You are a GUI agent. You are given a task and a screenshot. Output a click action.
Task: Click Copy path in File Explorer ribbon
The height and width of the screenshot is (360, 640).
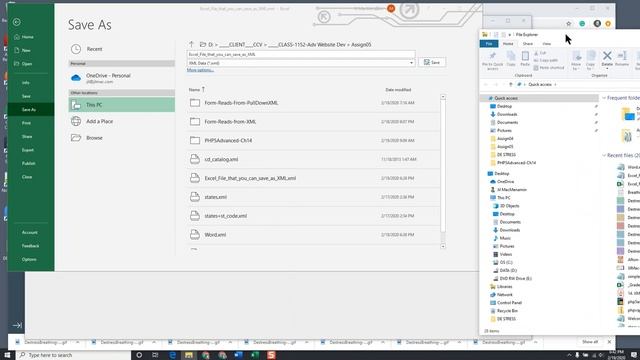(x=546, y=60)
